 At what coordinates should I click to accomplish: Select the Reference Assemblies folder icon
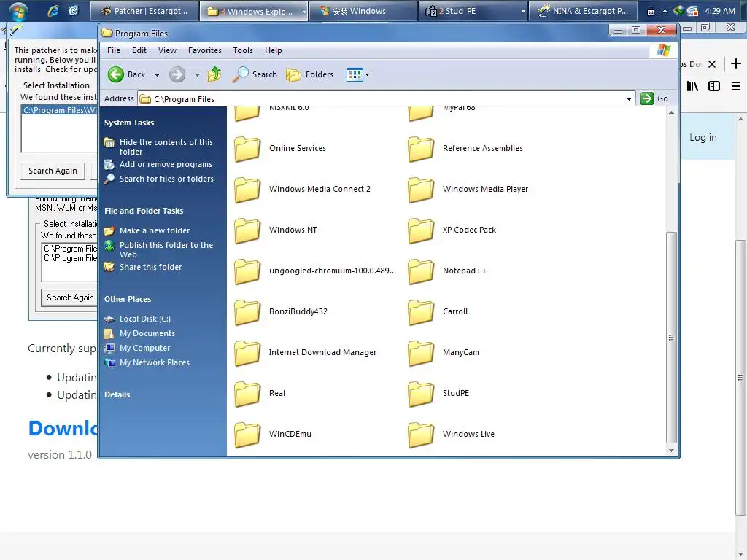point(421,149)
